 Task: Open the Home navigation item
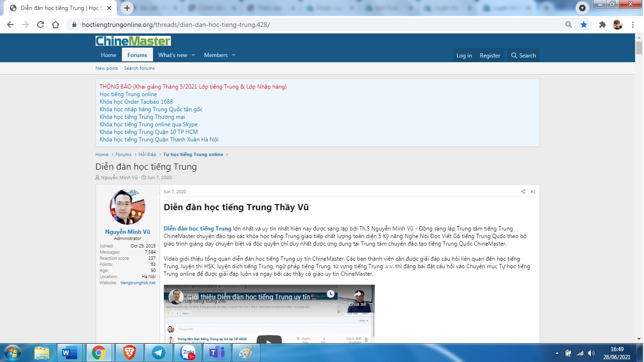point(108,55)
